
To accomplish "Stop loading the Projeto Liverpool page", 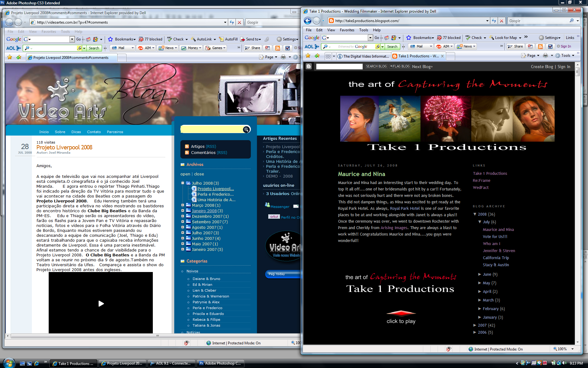I will click(239, 22).
